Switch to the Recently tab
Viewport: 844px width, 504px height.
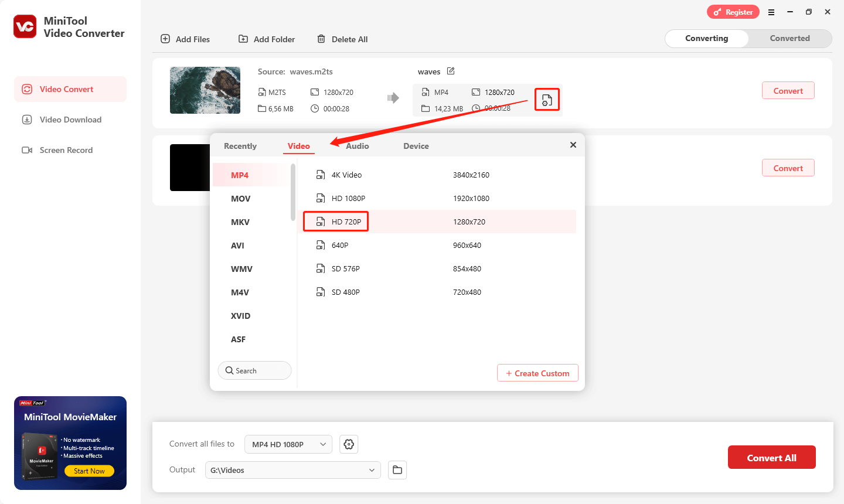[240, 146]
